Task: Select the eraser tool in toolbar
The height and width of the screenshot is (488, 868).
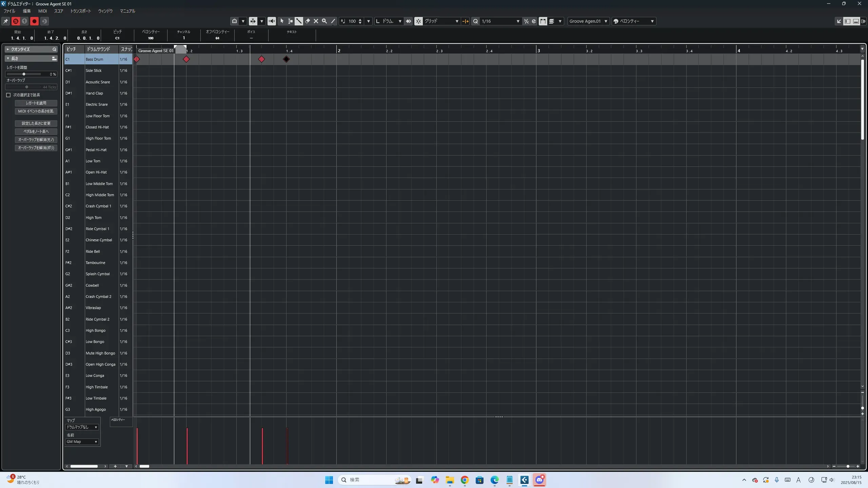Action: point(308,21)
